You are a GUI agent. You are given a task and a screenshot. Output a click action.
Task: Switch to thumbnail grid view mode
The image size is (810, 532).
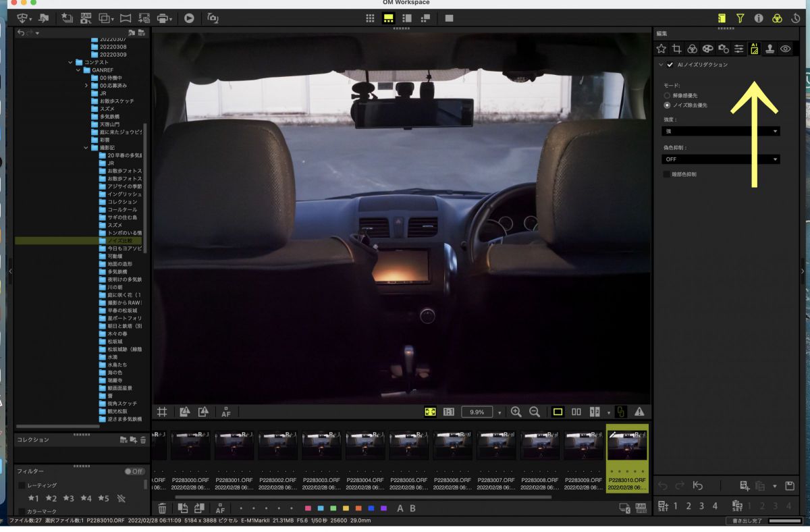(370, 18)
